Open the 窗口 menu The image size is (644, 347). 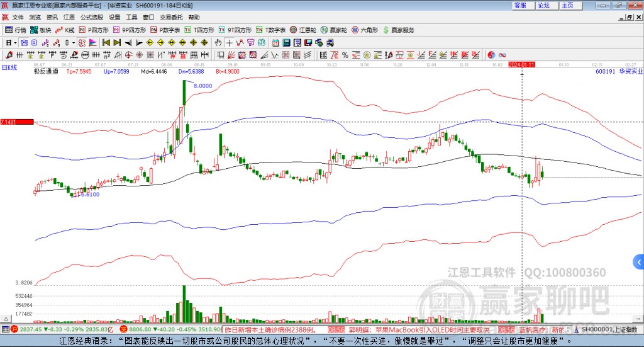[148, 17]
